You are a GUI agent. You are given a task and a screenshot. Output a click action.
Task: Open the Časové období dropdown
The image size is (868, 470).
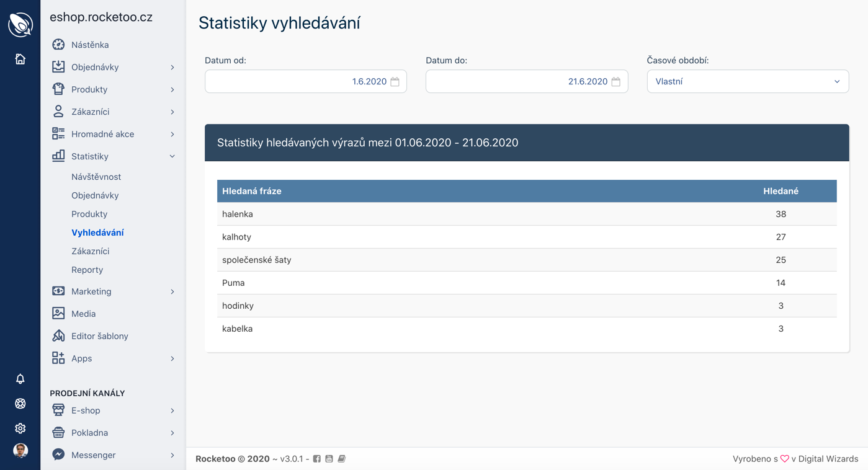[x=748, y=81]
